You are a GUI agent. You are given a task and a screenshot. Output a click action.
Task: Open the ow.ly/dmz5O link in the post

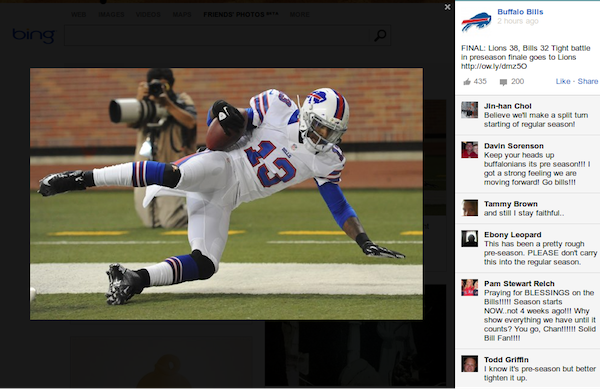tap(494, 66)
